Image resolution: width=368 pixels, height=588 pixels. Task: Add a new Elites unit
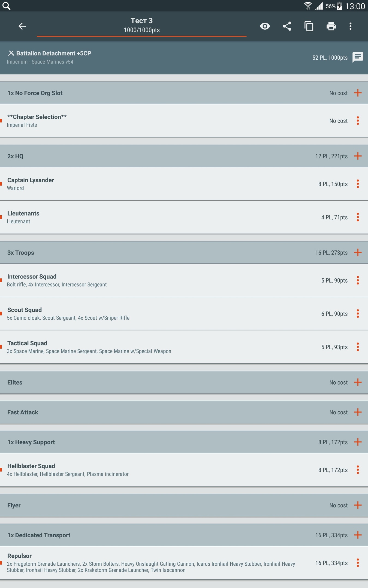click(358, 382)
